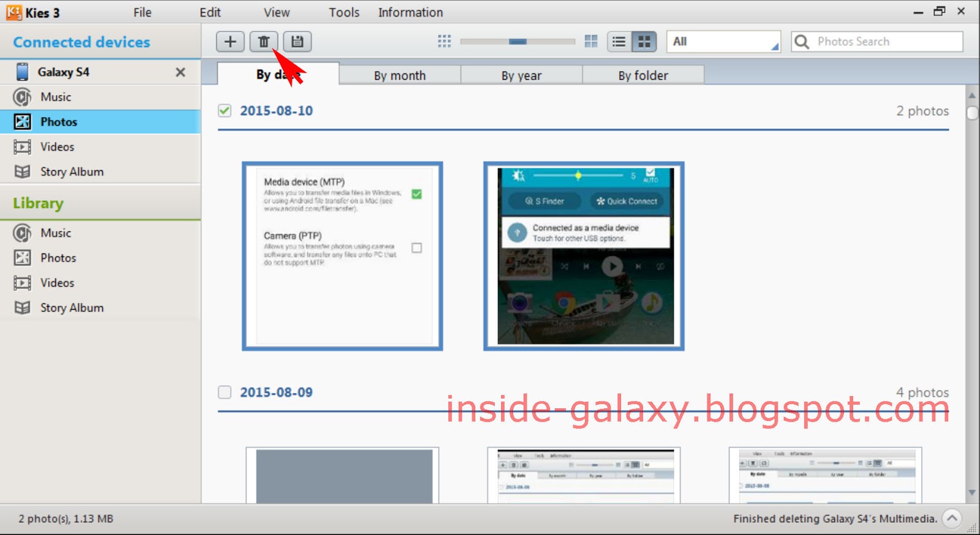Open Photos in Library

[x=100, y=258]
